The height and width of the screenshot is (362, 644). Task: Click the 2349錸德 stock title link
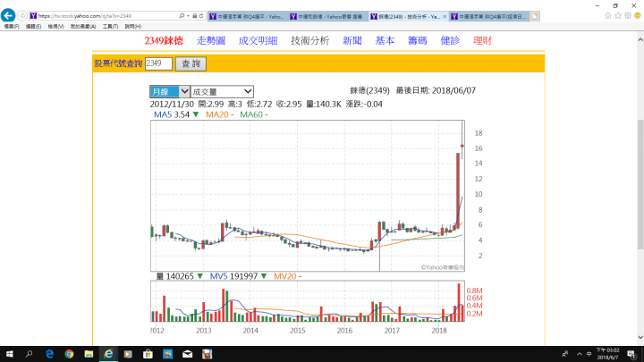coord(164,40)
